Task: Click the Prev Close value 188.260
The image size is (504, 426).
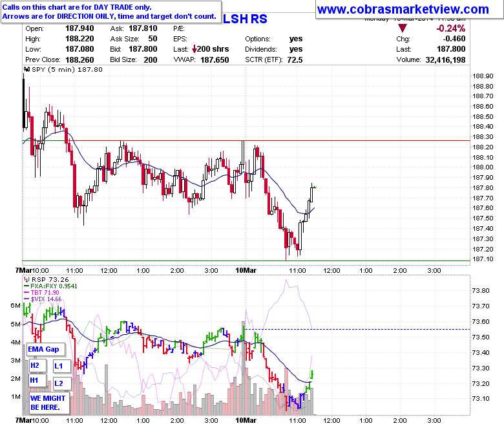Action: tap(79, 60)
